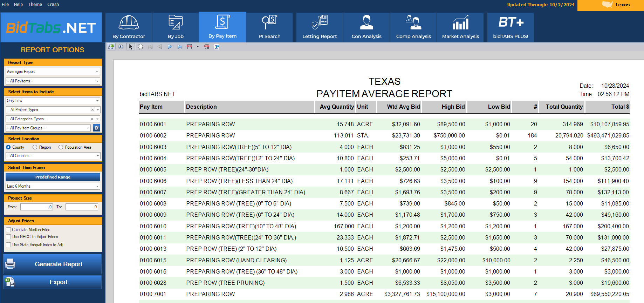Click the Pay Item column header

(162, 107)
